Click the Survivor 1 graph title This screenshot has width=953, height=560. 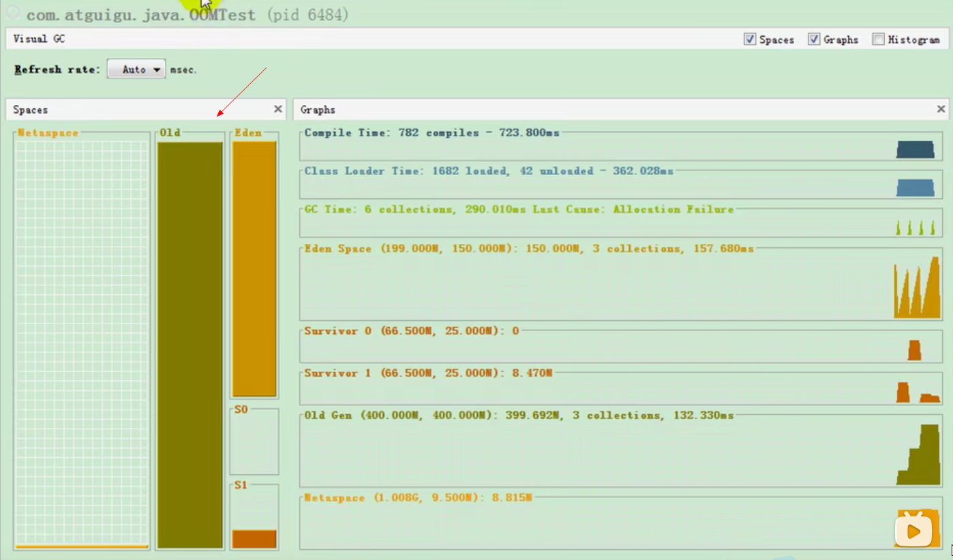[428, 373]
